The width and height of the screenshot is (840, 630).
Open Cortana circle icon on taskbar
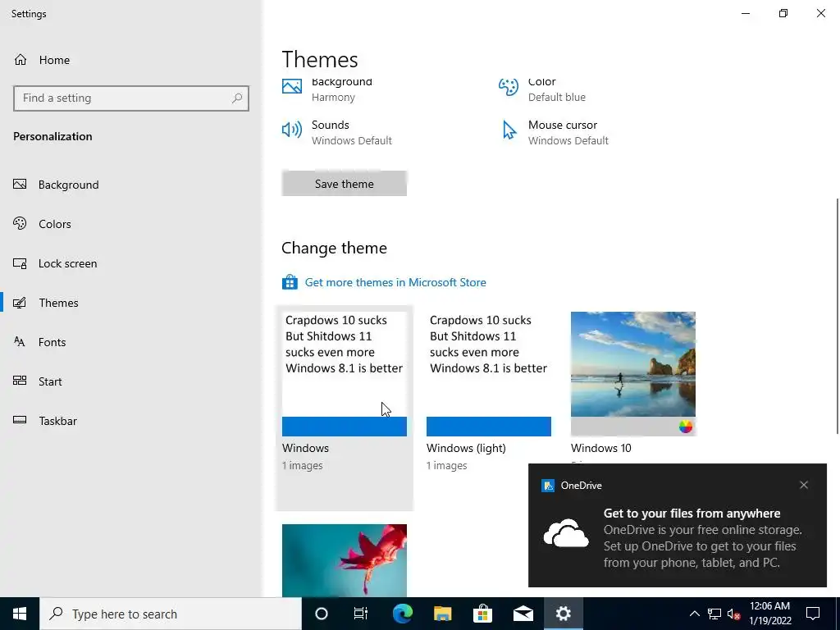tap(322, 614)
